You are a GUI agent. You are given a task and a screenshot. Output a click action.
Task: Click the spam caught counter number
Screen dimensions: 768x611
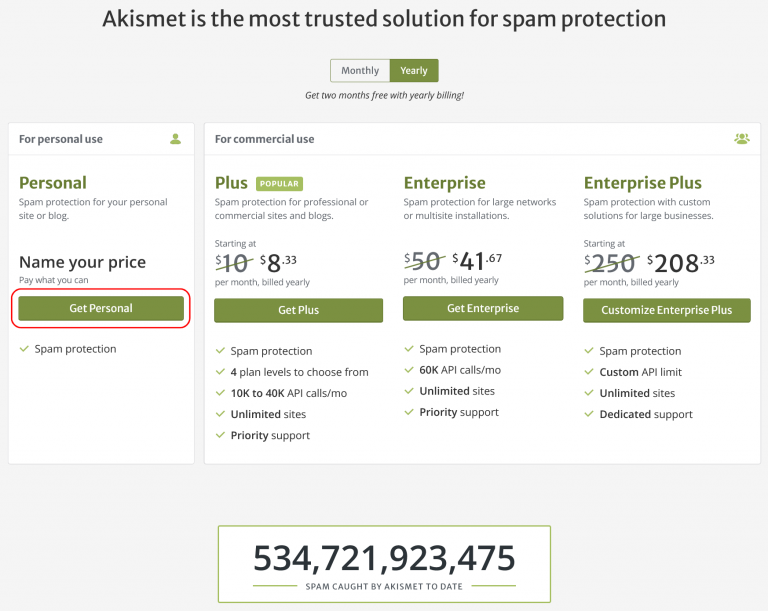tap(384, 558)
